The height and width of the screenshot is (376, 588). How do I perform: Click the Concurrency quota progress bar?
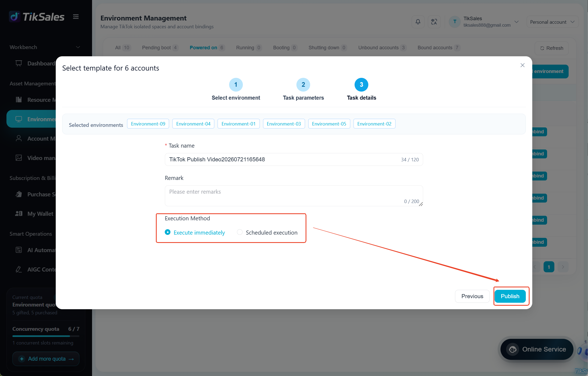point(46,336)
